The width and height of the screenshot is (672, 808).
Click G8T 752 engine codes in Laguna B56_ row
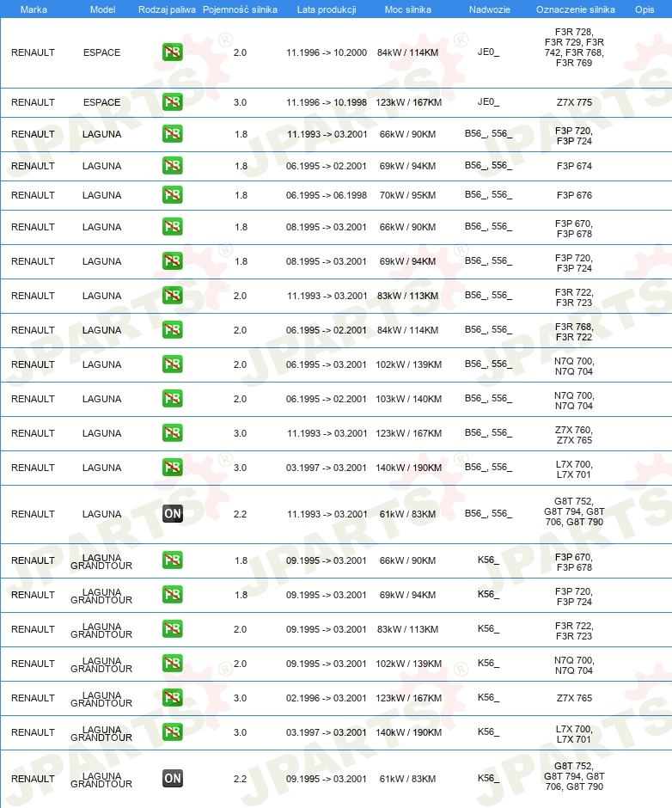574,511
